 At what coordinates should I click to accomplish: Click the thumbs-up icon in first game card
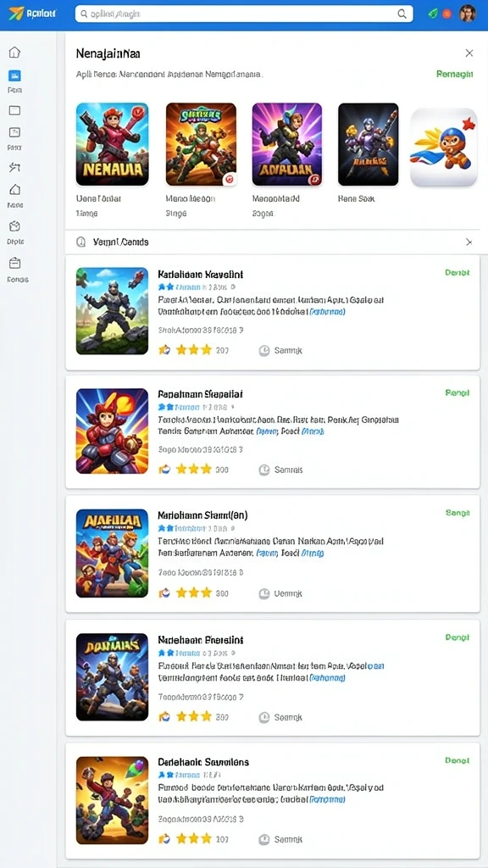[x=164, y=350]
